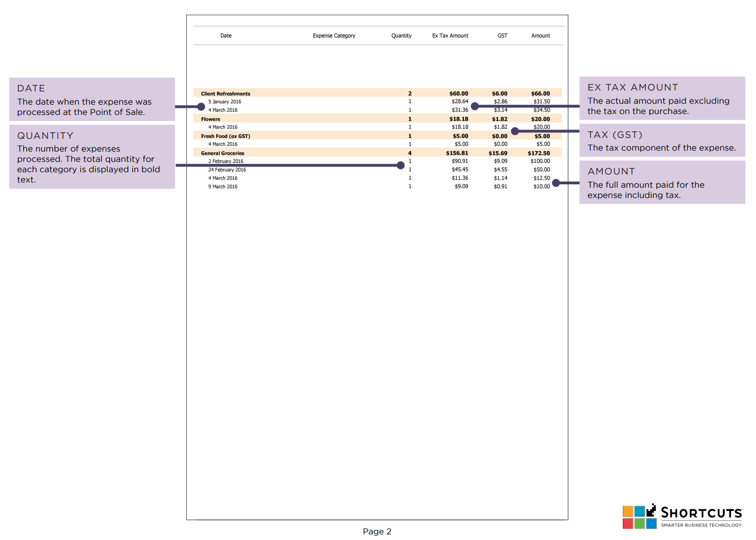Click the EX TAX AMOUNT callout box
This screenshot has height=540, width=756.
pyautogui.click(x=662, y=98)
